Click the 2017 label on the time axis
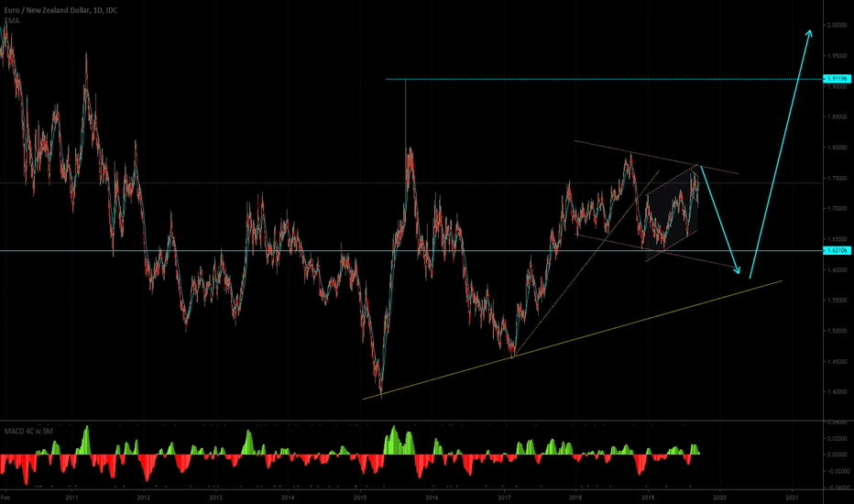Screen dimensions: 854x504 pyautogui.click(x=504, y=497)
